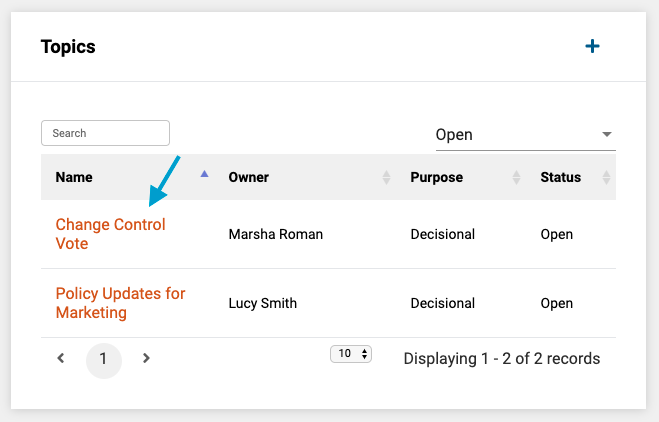Click the Topics panel title
The height and width of the screenshot is (422, 659).
[68, 47]
